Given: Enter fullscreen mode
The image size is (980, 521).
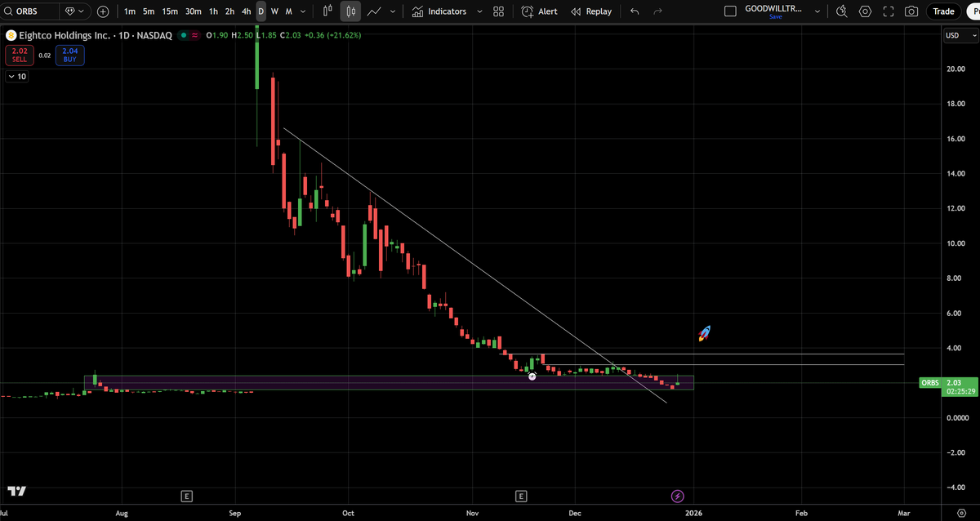Looking at the screenshot, I should coord(889,11).
